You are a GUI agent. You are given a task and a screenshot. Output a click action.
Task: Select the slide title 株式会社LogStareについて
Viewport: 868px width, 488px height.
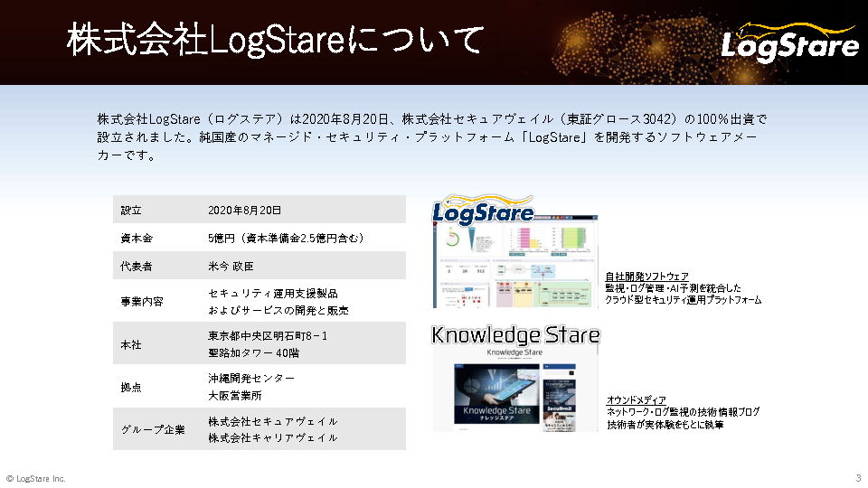pos(276,42)
